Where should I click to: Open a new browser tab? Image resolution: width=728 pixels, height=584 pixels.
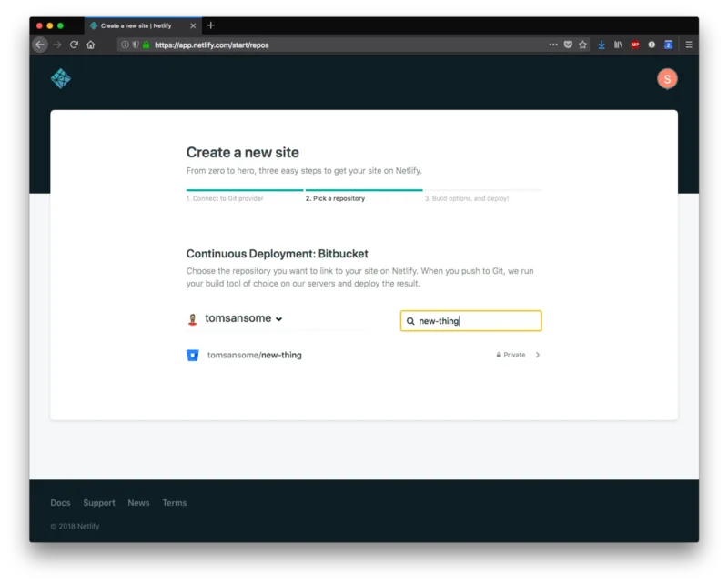point(211,25)
